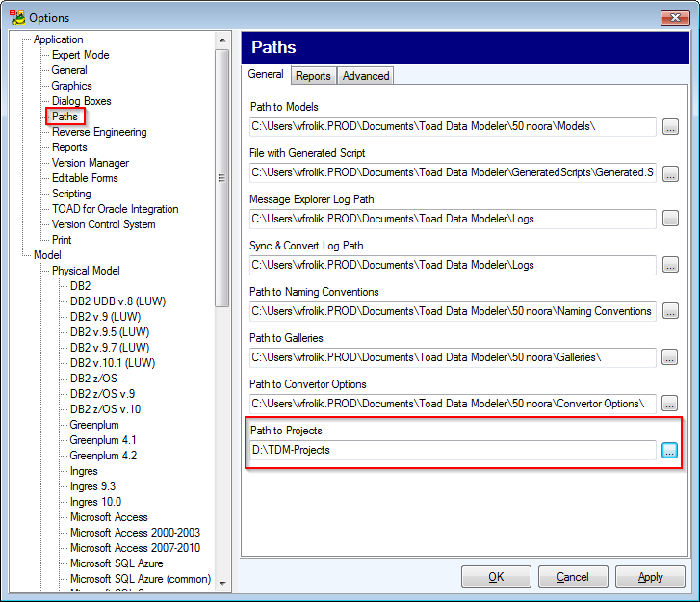Browse for Path to Galleries folder
The image size is (700, 602).
click(669, 357)
